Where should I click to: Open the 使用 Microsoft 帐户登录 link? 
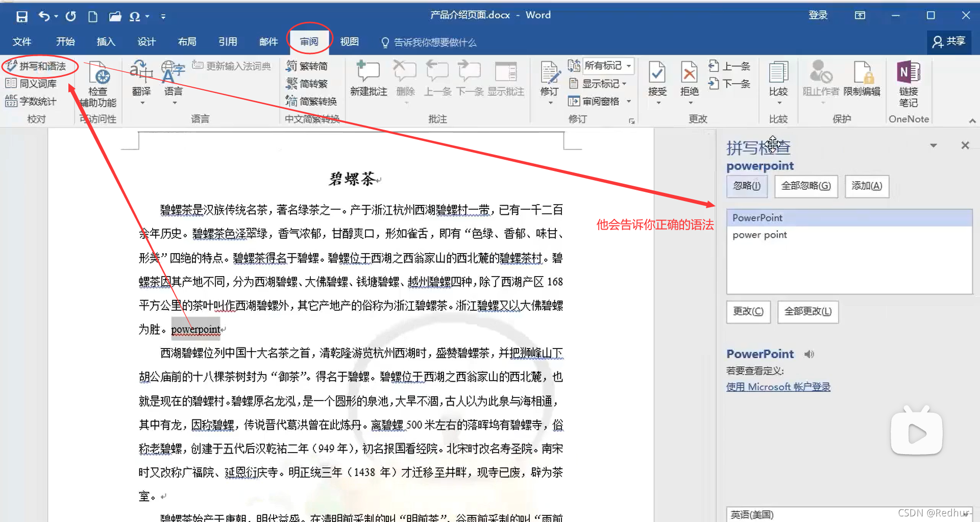(778, 387)
